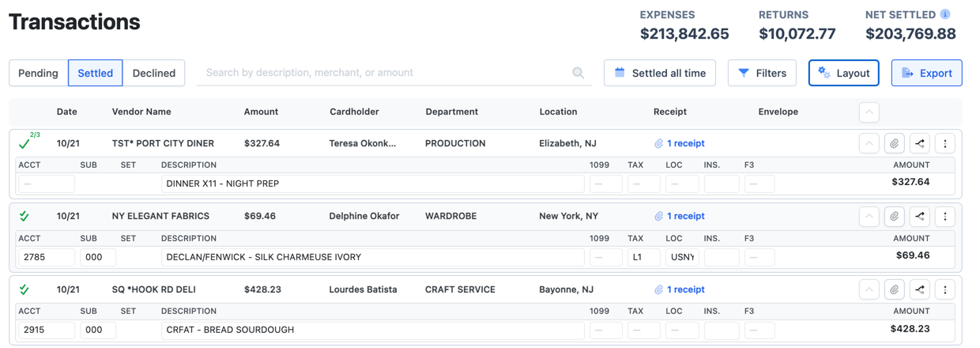Viewport: 980px width, 348px height.
Task: Sort by the Cardholder column header
Action: point(355,112)
